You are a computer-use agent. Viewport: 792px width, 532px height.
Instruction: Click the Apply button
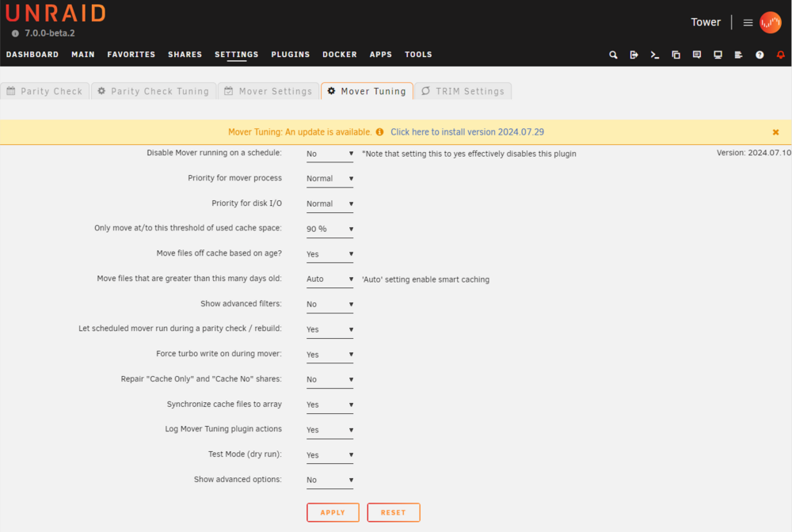333,512
